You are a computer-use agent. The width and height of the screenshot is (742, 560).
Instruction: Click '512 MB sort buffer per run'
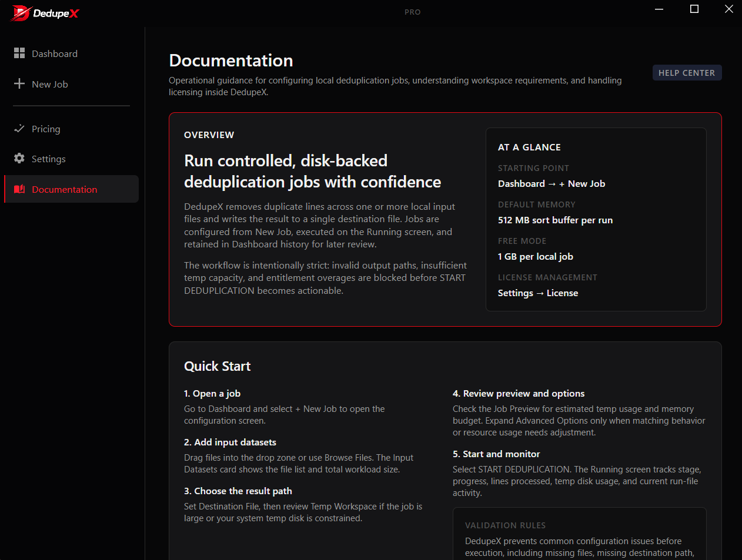click(x=555, y=220)
